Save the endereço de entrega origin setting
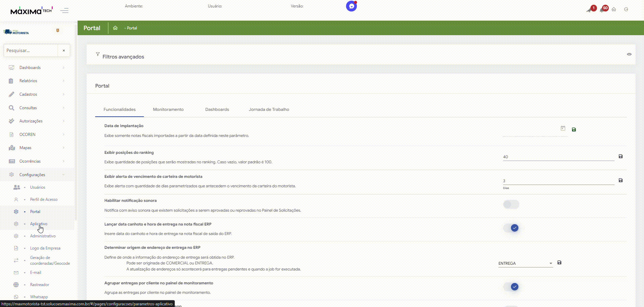The height and width of the screenshot is (307, 644). click(559, 262)
